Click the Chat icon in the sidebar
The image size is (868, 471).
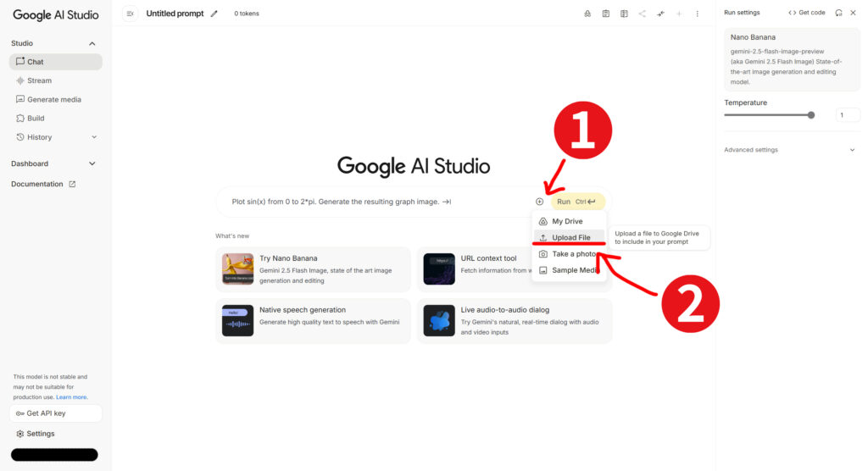click(20, 62)
